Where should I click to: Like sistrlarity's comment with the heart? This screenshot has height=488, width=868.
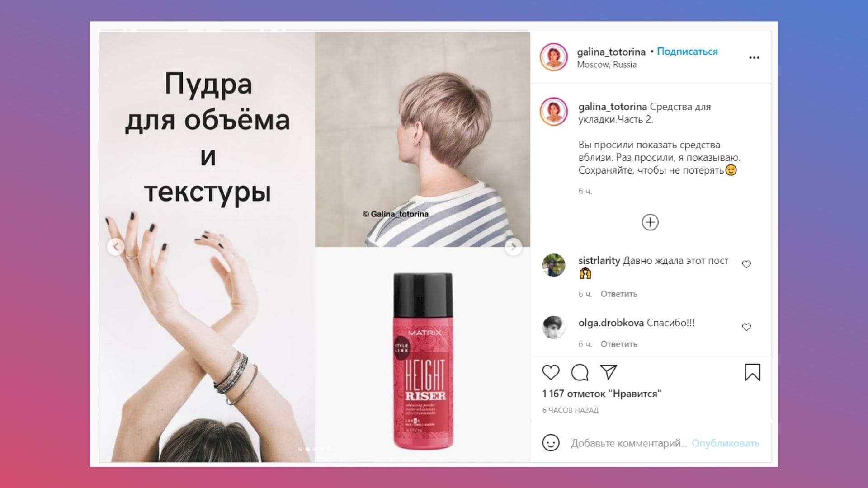tap(746, 264)
